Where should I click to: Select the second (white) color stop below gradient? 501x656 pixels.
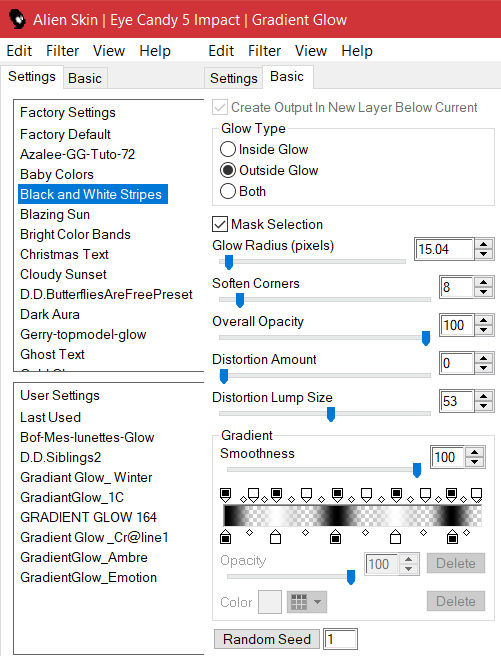coord(275,536)
